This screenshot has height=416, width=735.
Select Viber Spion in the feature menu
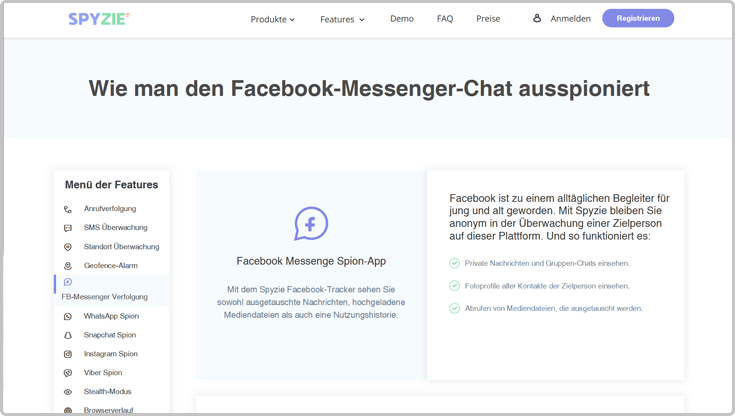coord(102,373)
